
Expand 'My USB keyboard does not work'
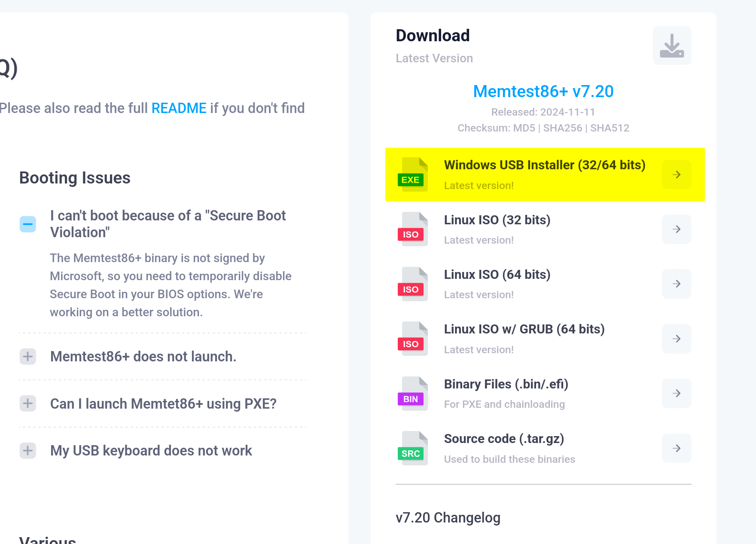tap(28, 451)
